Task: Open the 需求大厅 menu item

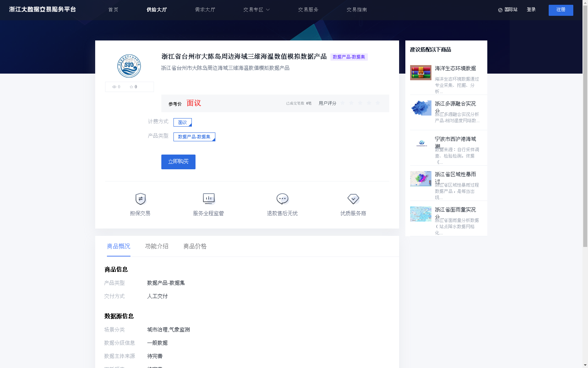Action: click(x=205, y=10)
